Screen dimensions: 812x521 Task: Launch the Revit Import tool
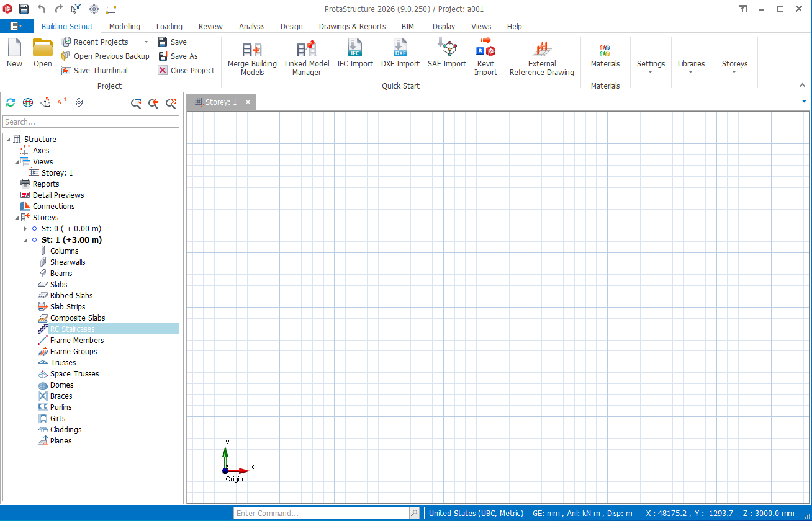(x=485, y=49)
